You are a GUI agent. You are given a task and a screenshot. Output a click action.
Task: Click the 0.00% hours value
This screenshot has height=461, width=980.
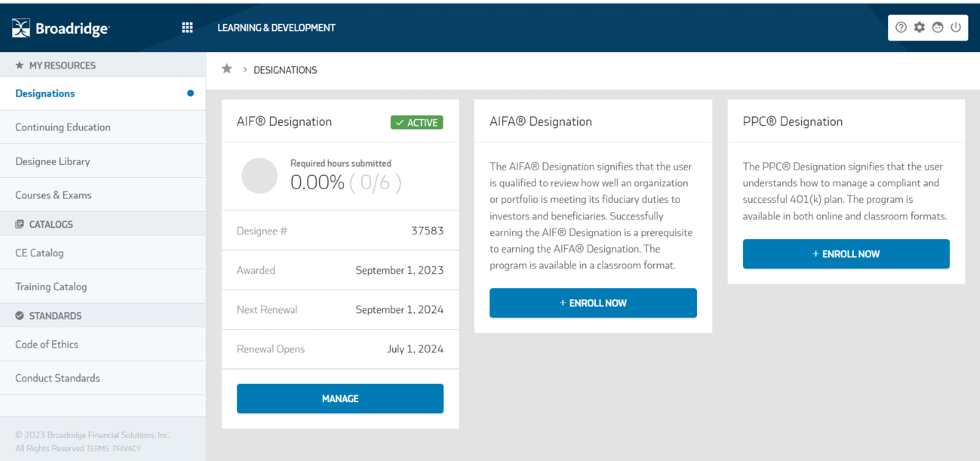[317, 182]
